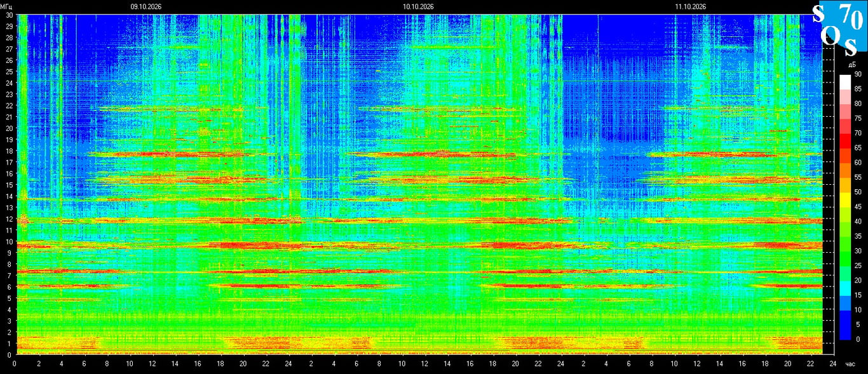The image size is (868, 374).
Task: Click the 55 value on the dB scale
Action: click(x=858, y=177)
